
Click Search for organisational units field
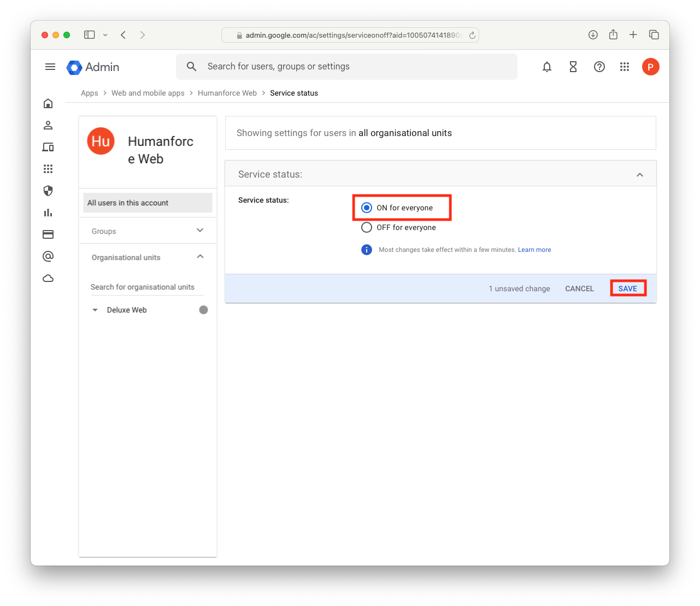pos(146,287)
